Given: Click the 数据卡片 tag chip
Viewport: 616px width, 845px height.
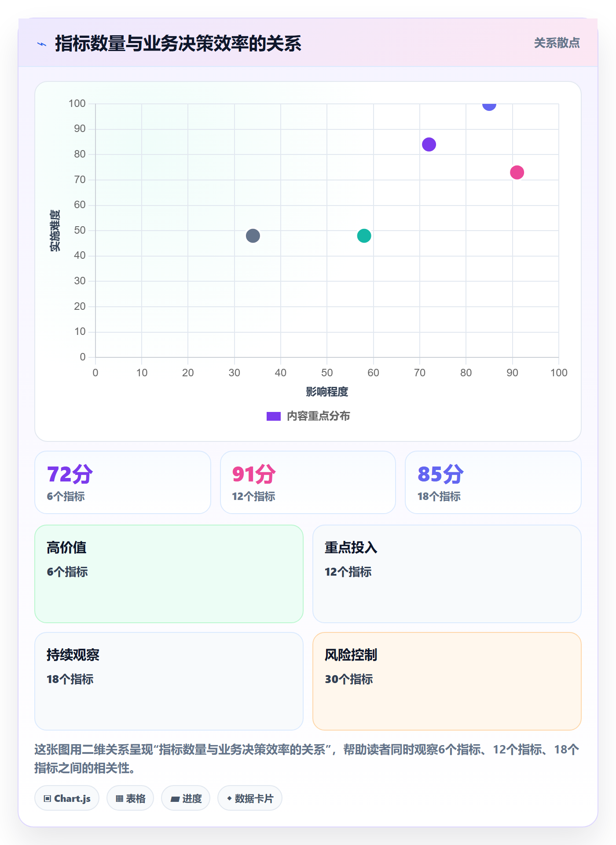Looking at the screenshot, I should [x=250, y=798].
